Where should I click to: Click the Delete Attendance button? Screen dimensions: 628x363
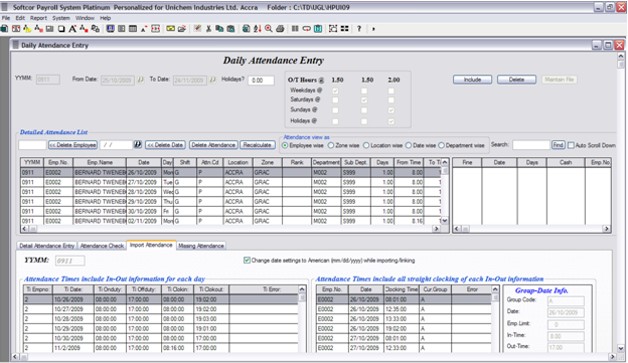[213, 145]
